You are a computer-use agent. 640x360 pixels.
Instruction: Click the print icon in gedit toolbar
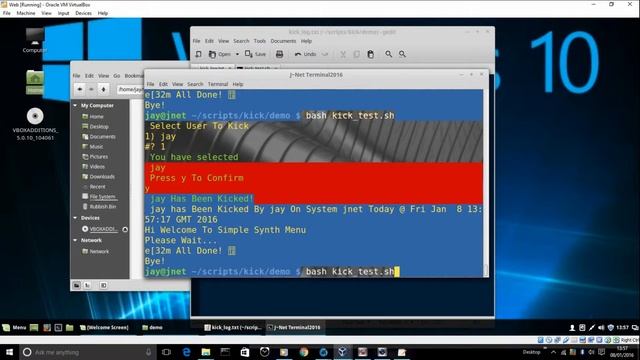click(x=280, y=54)
